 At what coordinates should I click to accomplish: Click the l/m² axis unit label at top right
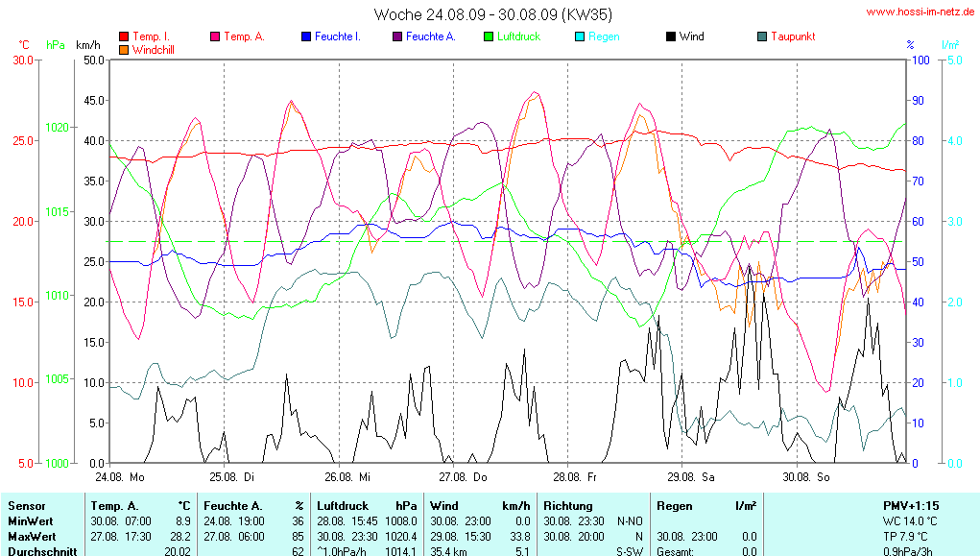point(950,45)
